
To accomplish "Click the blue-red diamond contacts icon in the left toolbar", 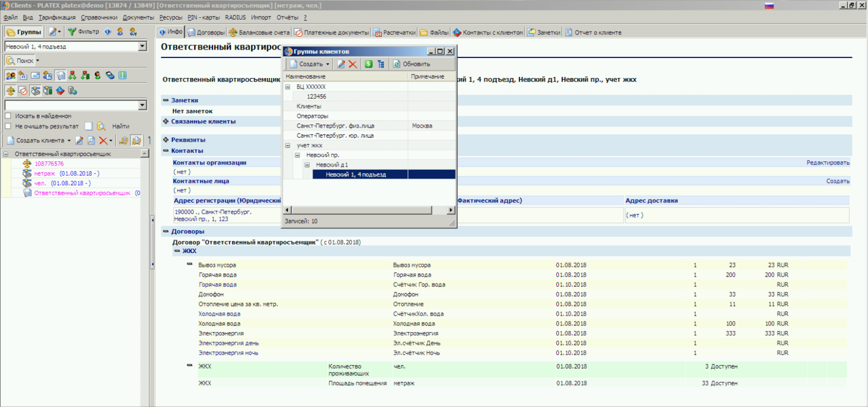I will tap(60, 91).
